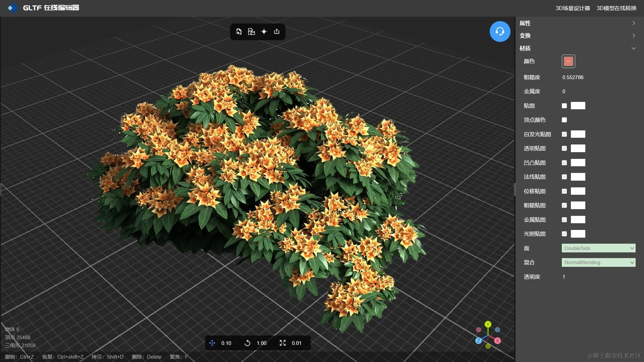Select the rotate snap icon
This screenshot has height=362, width=644.
(x=247, y=343)
